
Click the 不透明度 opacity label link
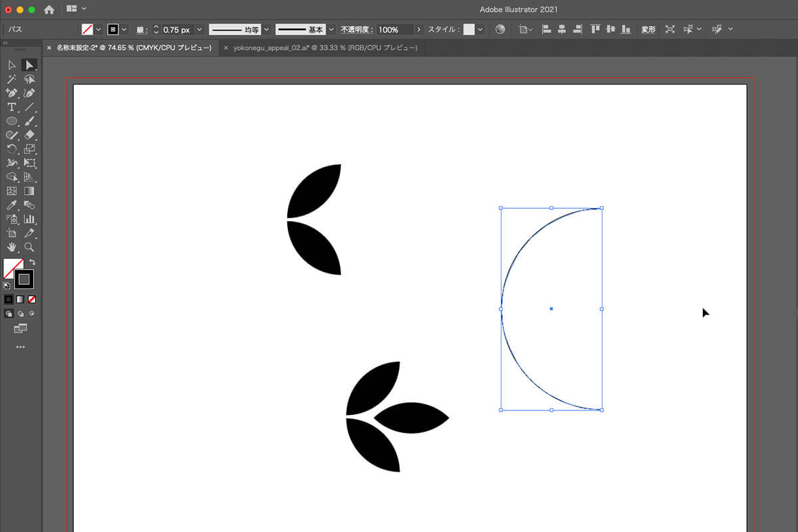(x=358, y=29)
